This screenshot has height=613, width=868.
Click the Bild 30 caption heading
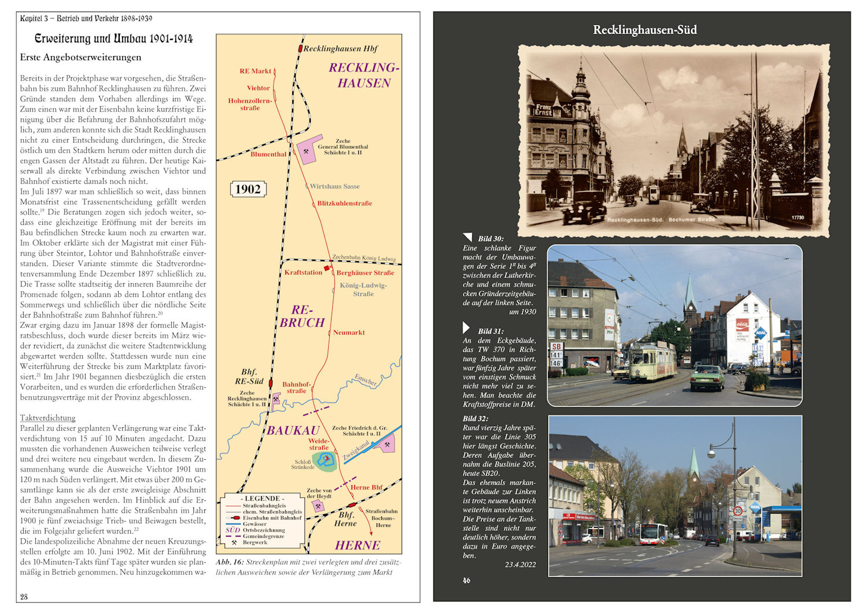pyautogui.click(x=491, y=238)
